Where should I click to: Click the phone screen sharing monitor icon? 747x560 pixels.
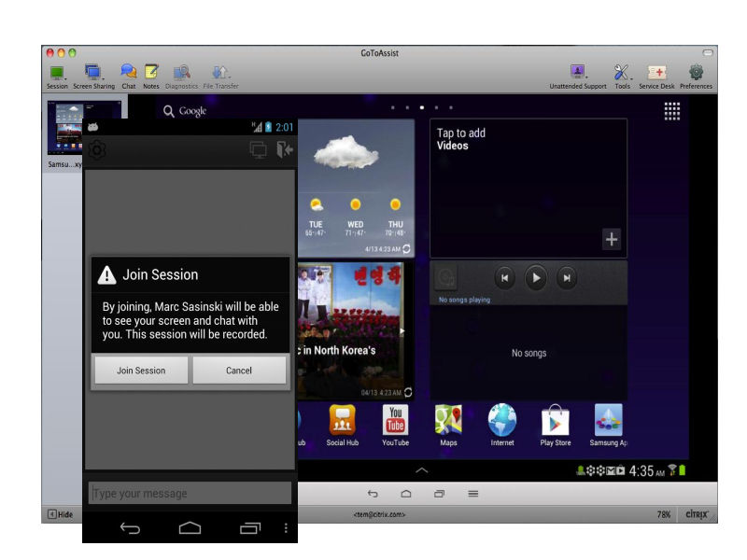click(x=259, y=150)
